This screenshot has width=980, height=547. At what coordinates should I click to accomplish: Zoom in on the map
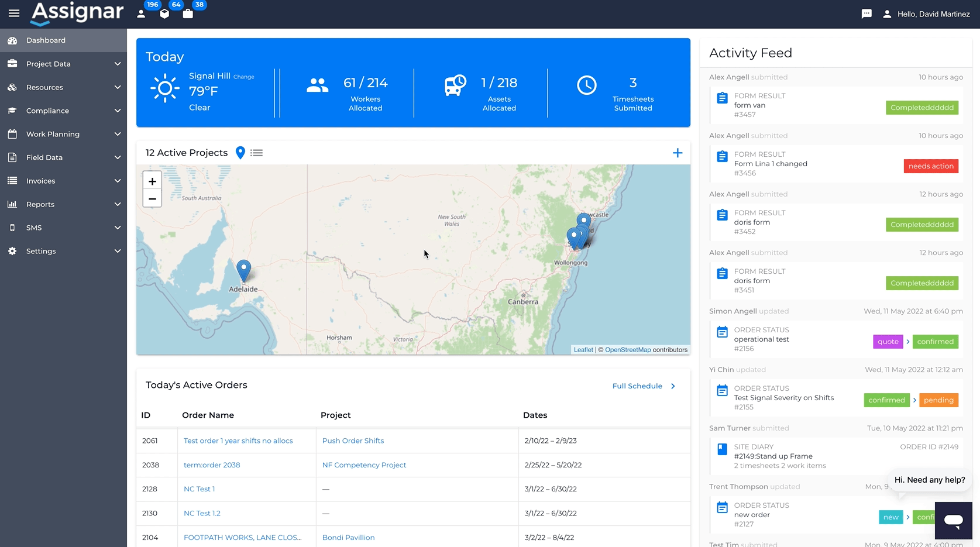(x=152, y=181)
